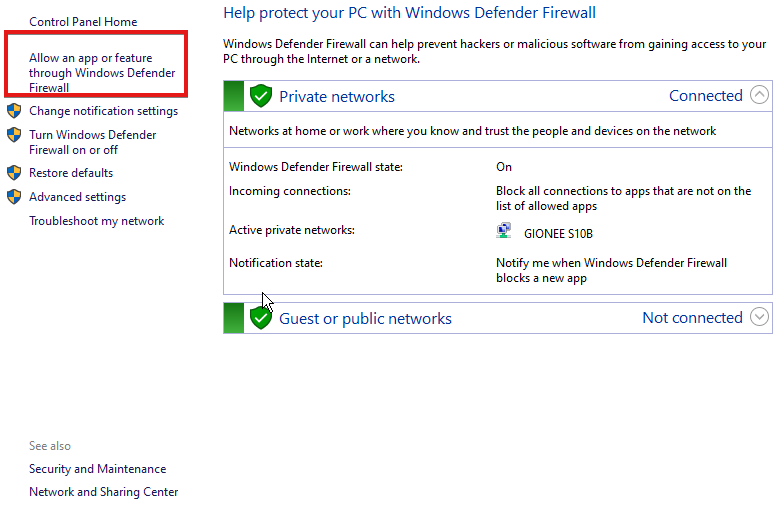Click the Notification state label
This screenshot has height=519, width=784.
tap(276, 263)
